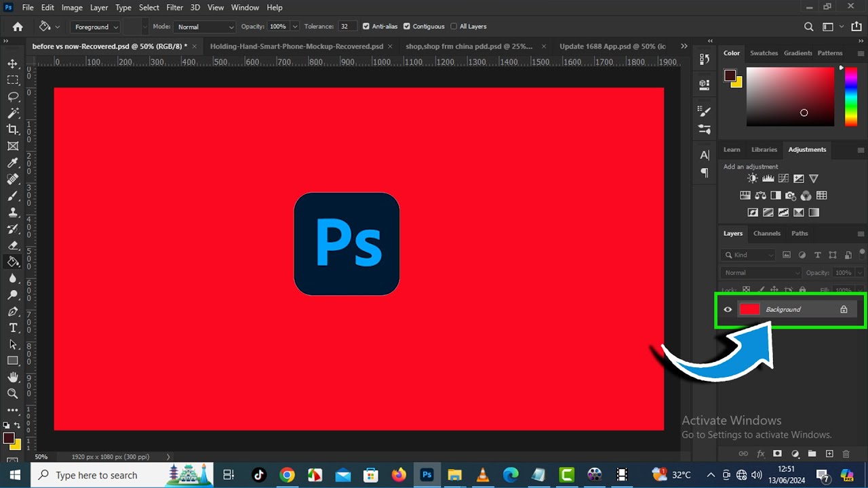The height and width of the screenshot is (488, 868).
Task: Select the Crop tool
Action: (12, 129)
